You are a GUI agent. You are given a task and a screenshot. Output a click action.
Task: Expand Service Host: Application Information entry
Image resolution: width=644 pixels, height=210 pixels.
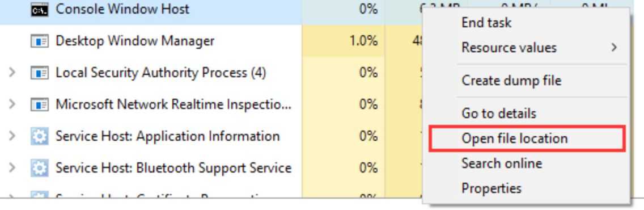tap(12, 136)
